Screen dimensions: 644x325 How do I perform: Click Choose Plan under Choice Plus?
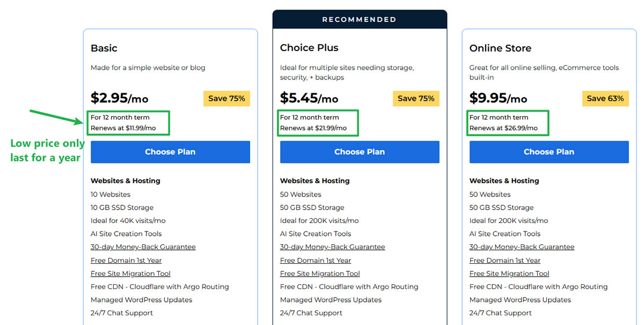click(x=360, y=152)
